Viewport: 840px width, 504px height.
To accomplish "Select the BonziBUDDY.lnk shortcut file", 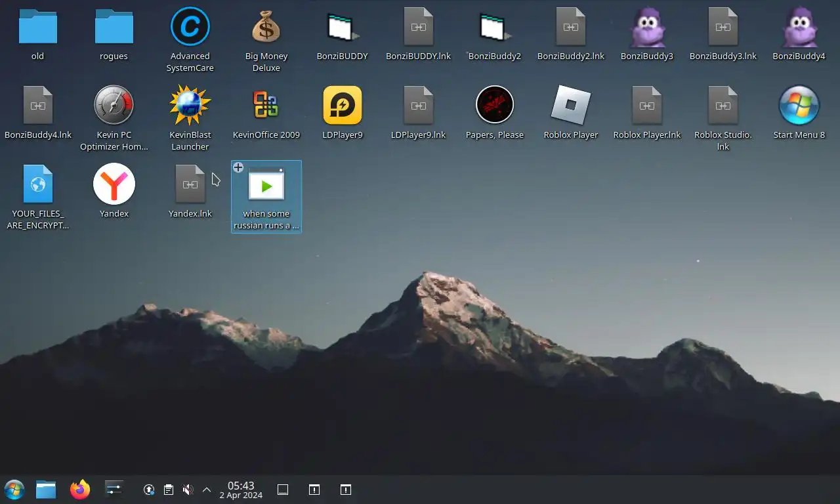I will 418,27.
